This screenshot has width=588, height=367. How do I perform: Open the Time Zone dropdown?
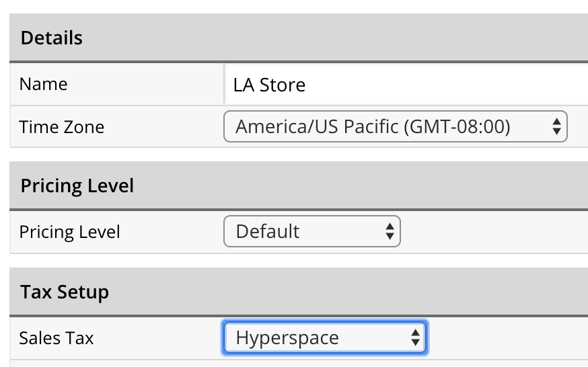coord(395,126)
